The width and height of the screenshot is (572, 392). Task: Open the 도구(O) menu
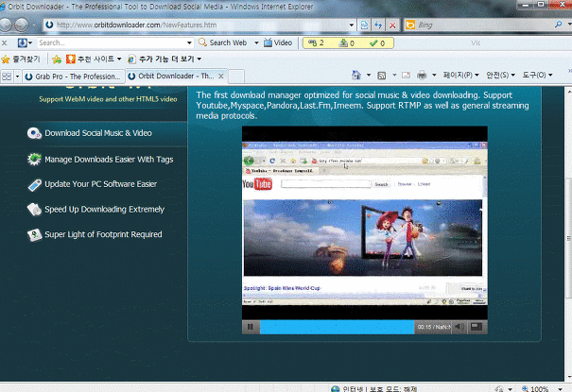pyautogui.click(x=537, y=75)
